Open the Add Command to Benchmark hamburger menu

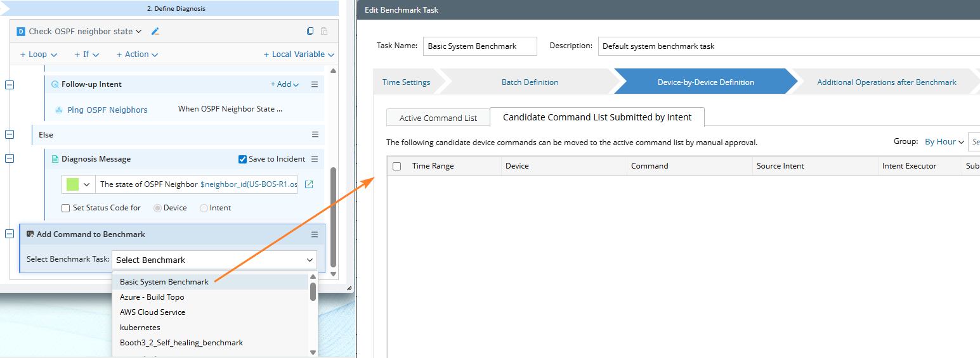315,234
